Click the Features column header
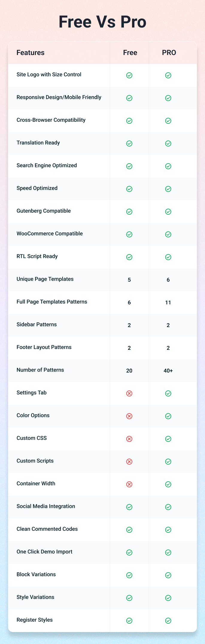Viewport: 205px width, 644px height. [x=31, y=53]
